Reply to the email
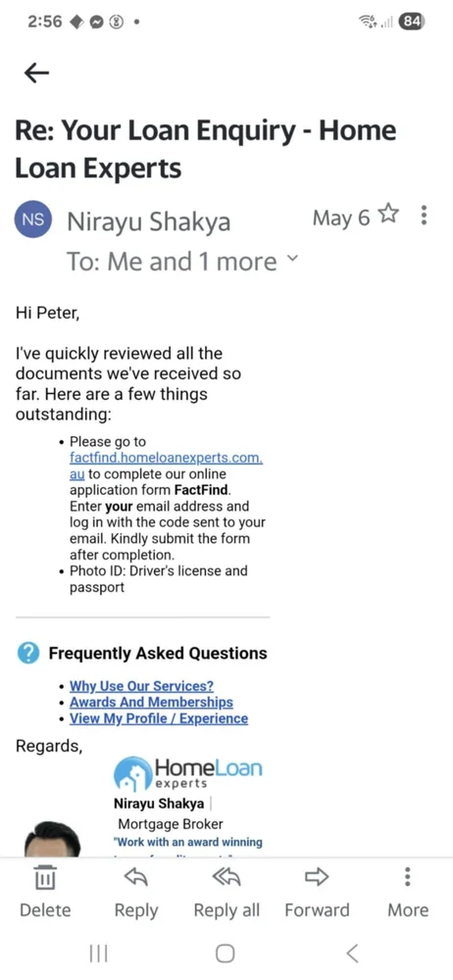The image size is (453, 980). 135,891
